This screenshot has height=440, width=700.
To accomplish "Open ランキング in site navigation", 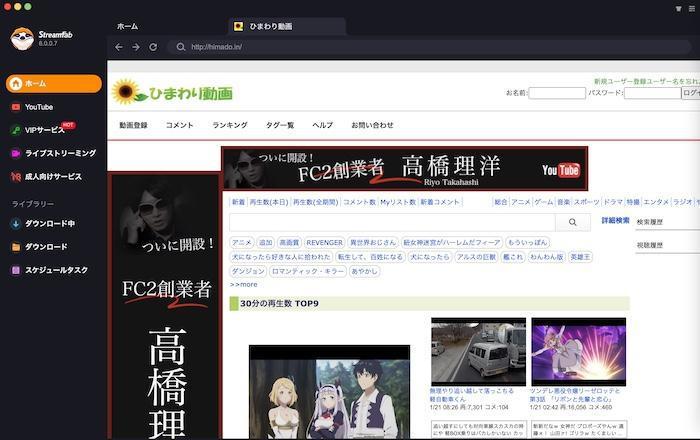I will 230,125.
